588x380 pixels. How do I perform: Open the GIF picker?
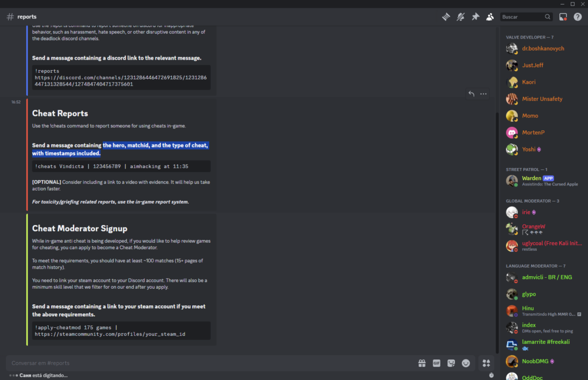pyautogui.click(x=437, y=363)
